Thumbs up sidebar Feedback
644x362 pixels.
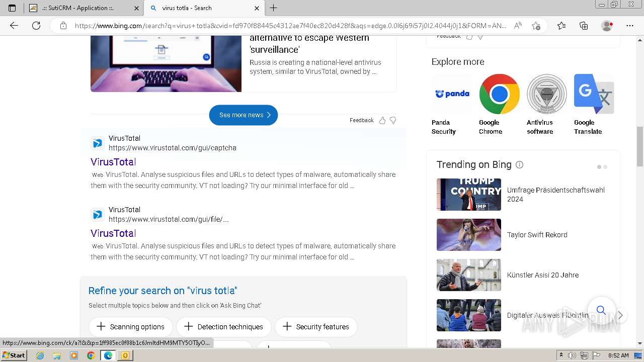click(469, 37)
